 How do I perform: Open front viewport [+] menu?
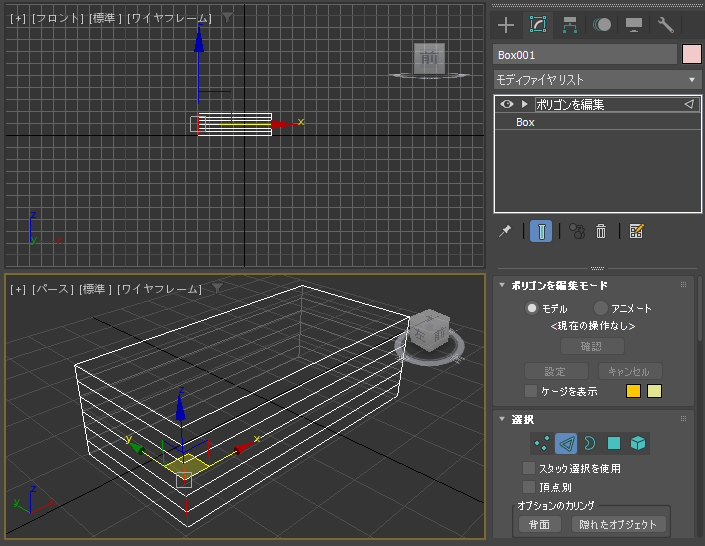(18, 18)
